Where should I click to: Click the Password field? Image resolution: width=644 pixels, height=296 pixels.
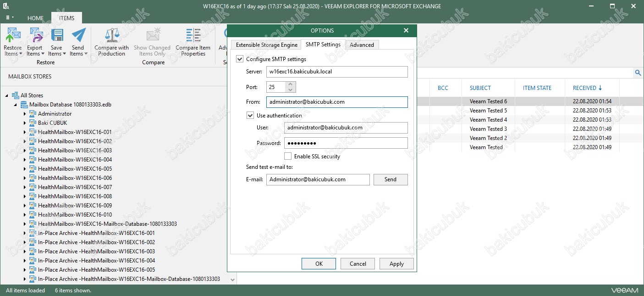click(346, 143)
